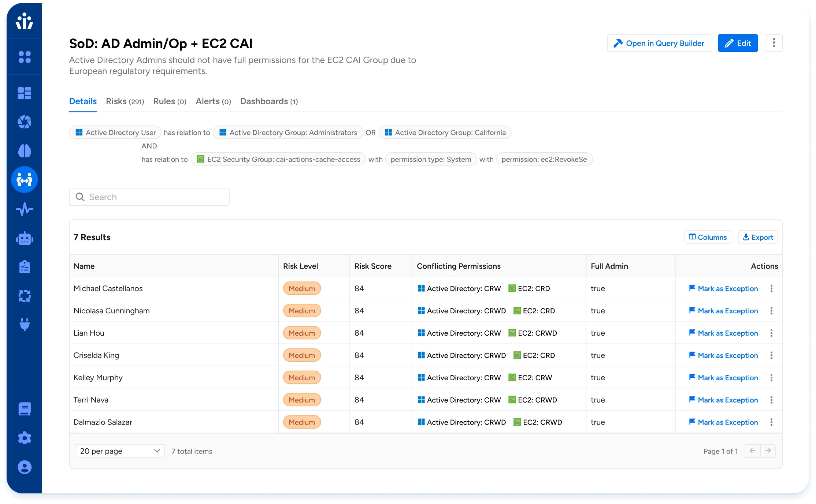Open the settings gear in sidebar

25,438
